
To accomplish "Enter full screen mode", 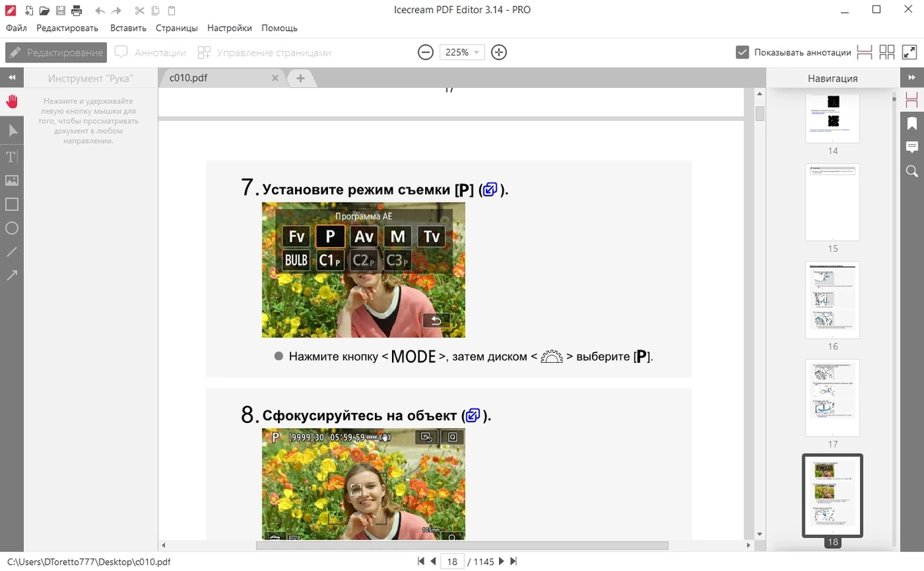I will coord(909,52).
